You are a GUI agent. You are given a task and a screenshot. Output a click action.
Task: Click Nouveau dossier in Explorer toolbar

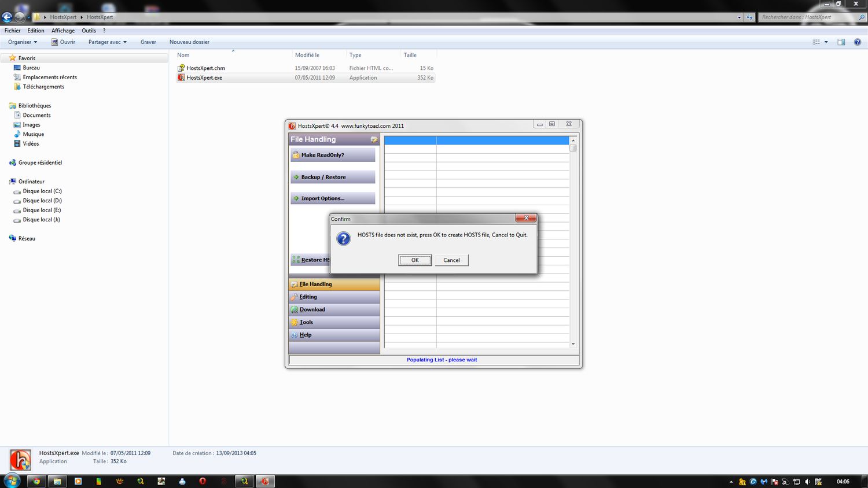tap(189, 42)
